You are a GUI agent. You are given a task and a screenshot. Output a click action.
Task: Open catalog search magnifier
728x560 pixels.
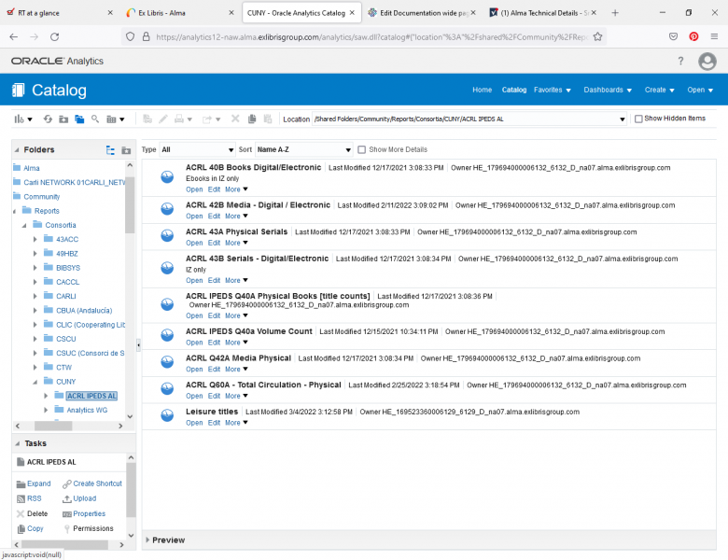95,119
